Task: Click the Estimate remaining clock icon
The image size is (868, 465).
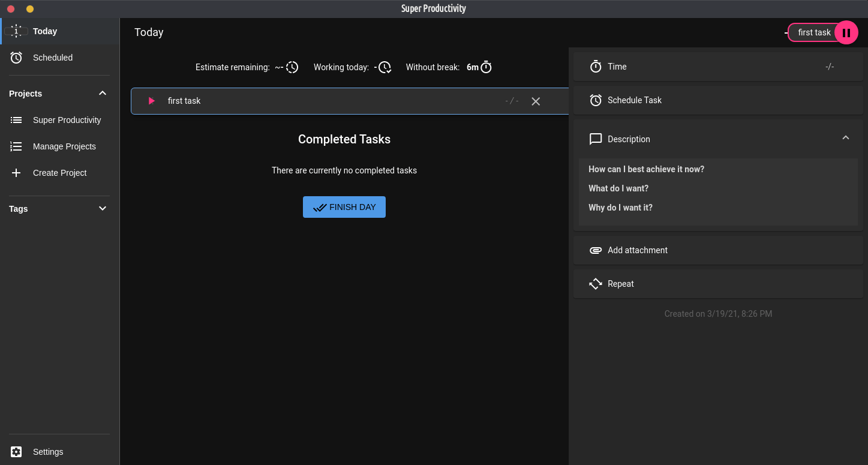Action: 292,67
